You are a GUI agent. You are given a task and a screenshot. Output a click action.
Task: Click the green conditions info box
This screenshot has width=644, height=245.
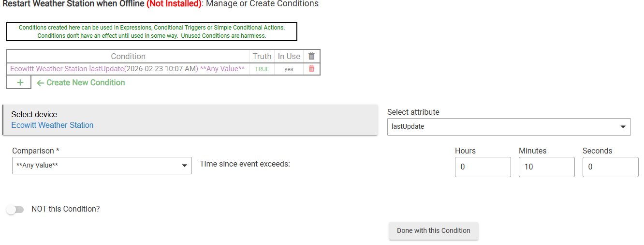click(152, 31)
